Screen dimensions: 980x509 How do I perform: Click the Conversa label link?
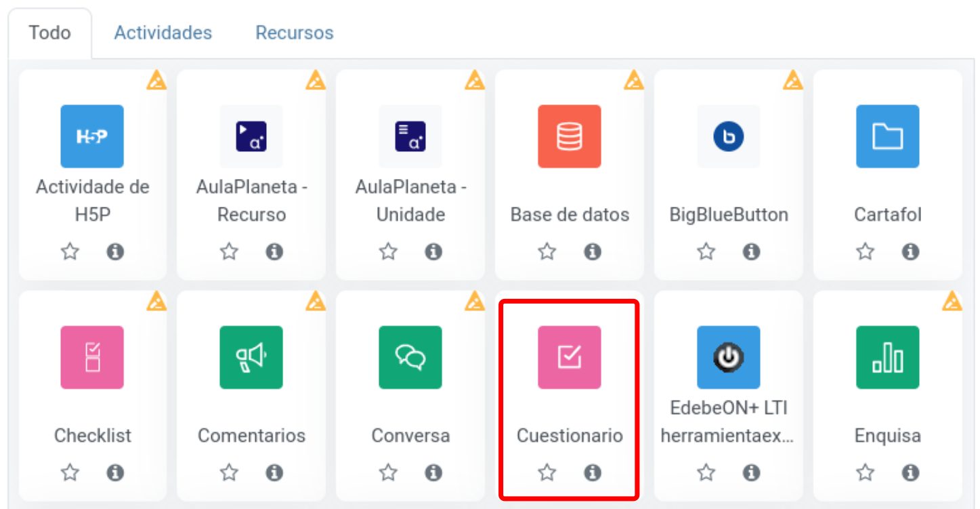pos(410,435)
